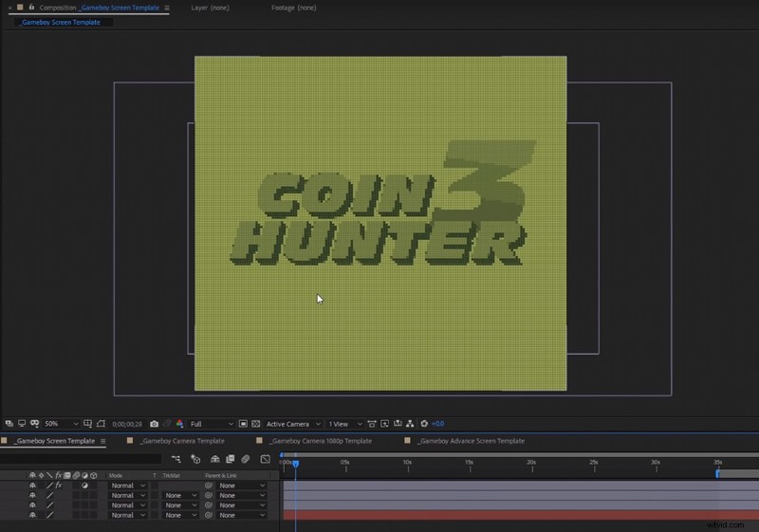Click the parent pick whip on top layer
Screen dimensions: 759x532
pyautogui.click(x=209, y=486)
